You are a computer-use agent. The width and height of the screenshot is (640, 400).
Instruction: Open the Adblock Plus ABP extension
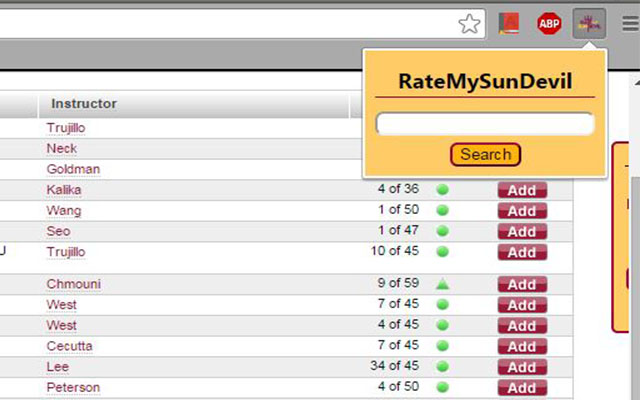pyautogui.click(x=549, y=24)
